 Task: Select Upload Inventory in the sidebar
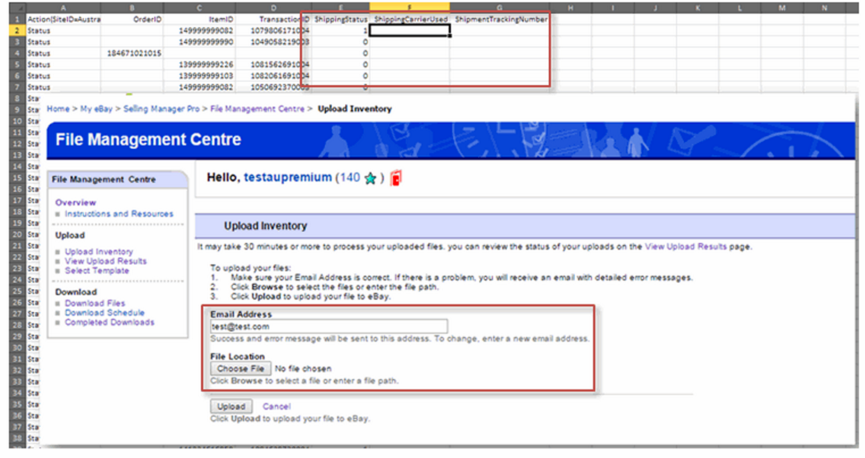point(99,252)
